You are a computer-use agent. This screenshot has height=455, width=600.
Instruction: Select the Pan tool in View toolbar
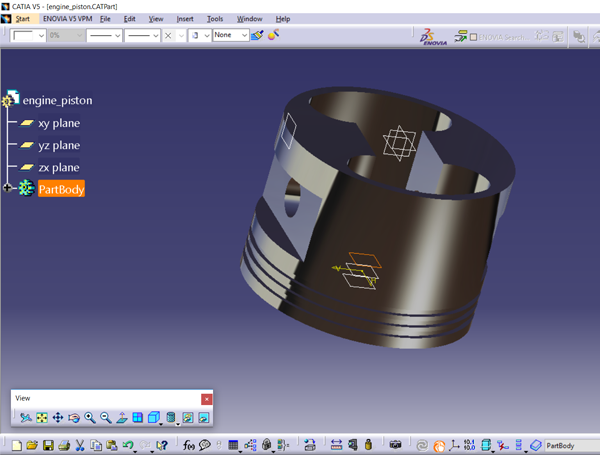click(58, 417)
